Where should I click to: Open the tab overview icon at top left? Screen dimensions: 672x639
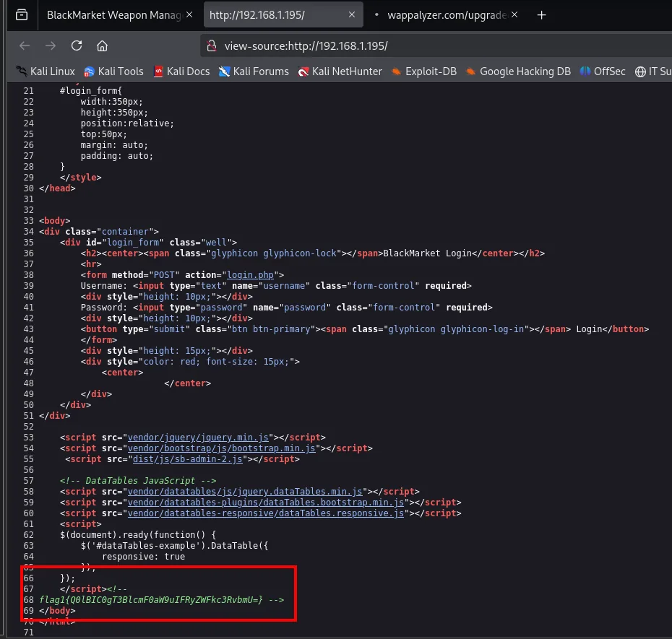[x=22, y=15]
